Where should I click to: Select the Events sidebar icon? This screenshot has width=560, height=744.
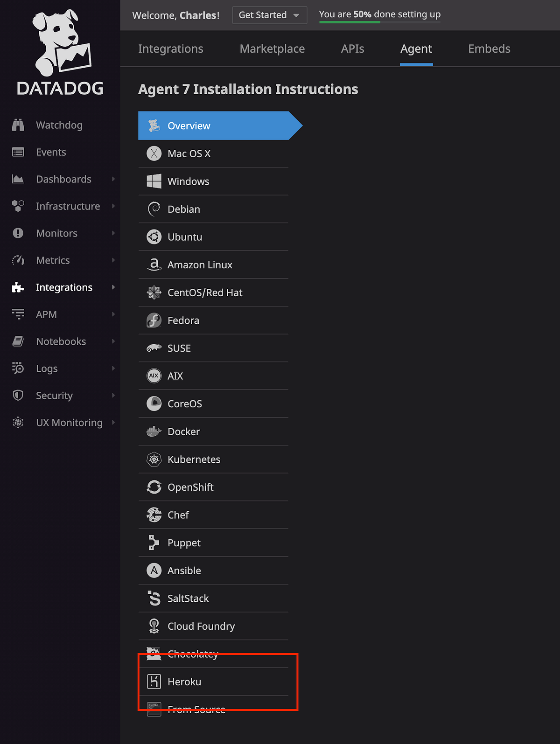[x=18, y=152]
